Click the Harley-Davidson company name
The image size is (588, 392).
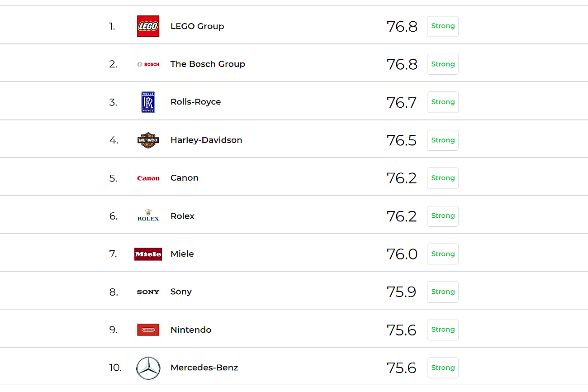(206, 140)
